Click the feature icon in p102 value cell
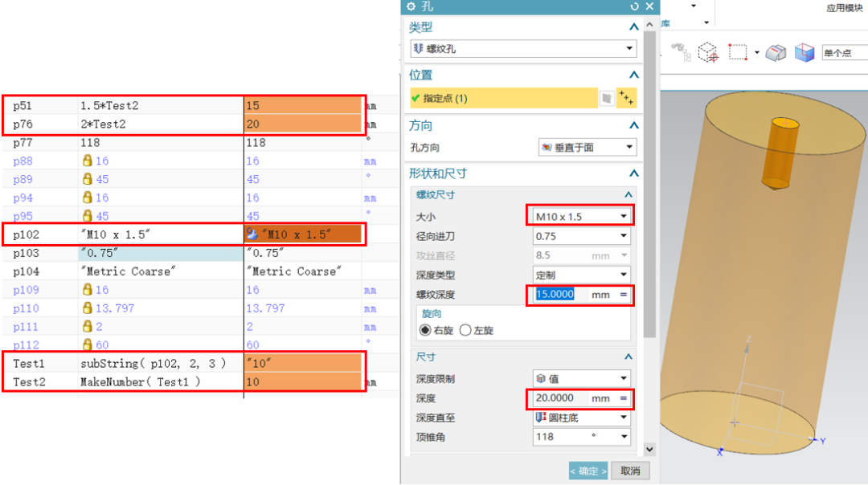This screenshot has width=868, height=485. (x=252, y=234)
